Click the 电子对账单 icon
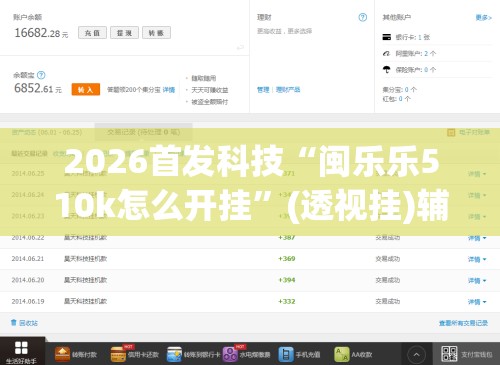500x365 pixels. coord(451,132)
